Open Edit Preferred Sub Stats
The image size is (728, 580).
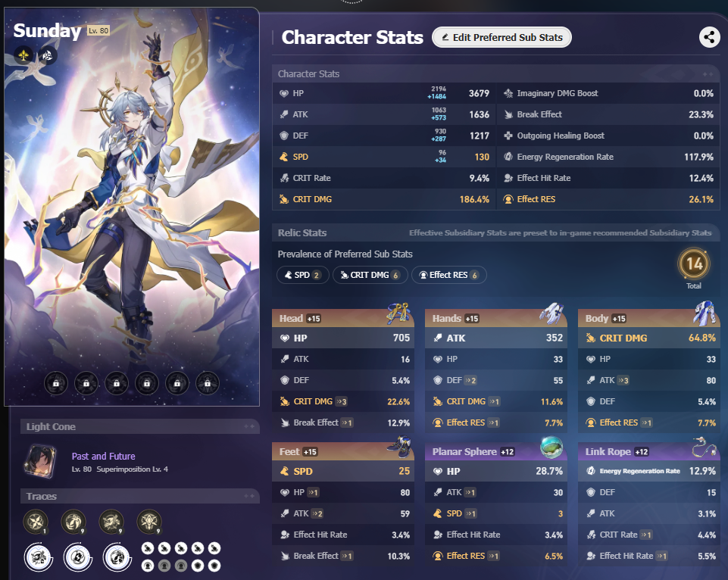(501, 37)
